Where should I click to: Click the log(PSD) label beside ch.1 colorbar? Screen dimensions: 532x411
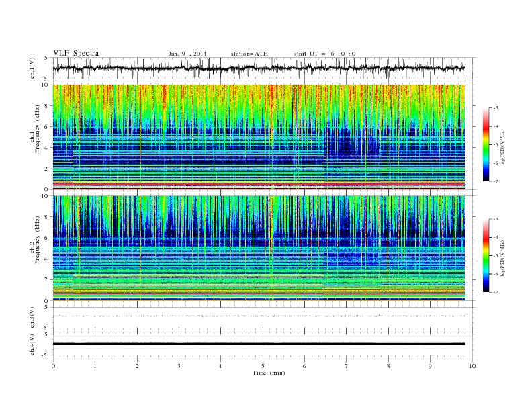(x=502, y=147)
